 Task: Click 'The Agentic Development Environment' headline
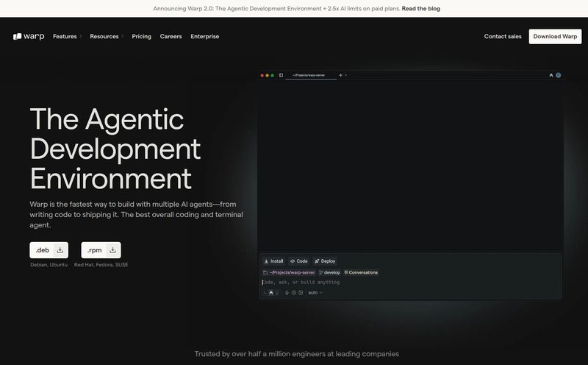115,149
